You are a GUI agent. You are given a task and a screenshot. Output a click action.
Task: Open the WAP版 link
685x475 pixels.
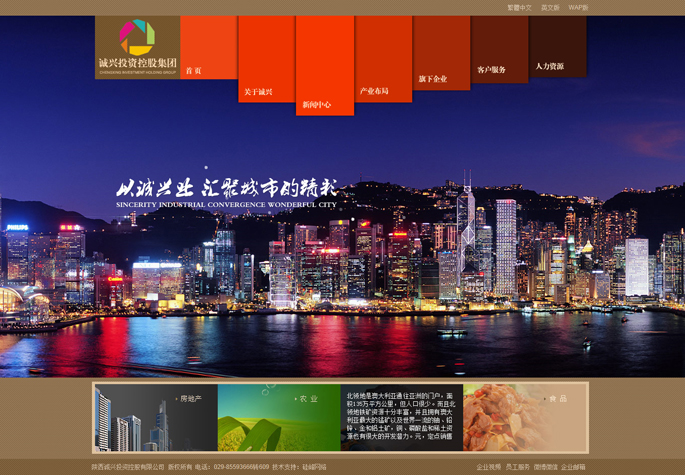(x=578, y=8)
